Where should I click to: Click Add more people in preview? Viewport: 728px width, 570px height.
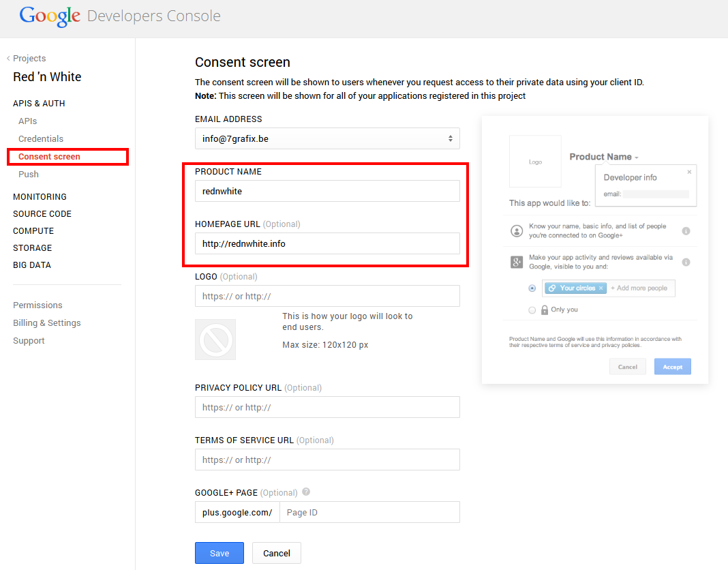point(639,288)
